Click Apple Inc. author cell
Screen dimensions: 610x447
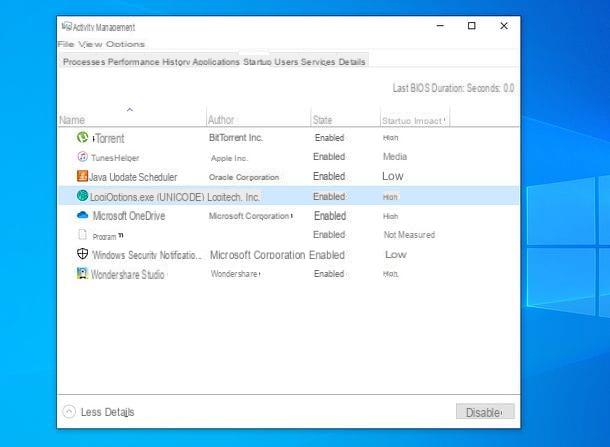tap(229, 158)
